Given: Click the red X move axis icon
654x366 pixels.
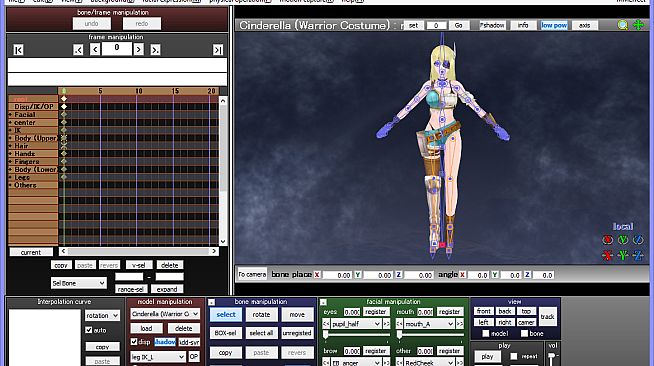Looking at the screenshot, I should click(608, 255).
